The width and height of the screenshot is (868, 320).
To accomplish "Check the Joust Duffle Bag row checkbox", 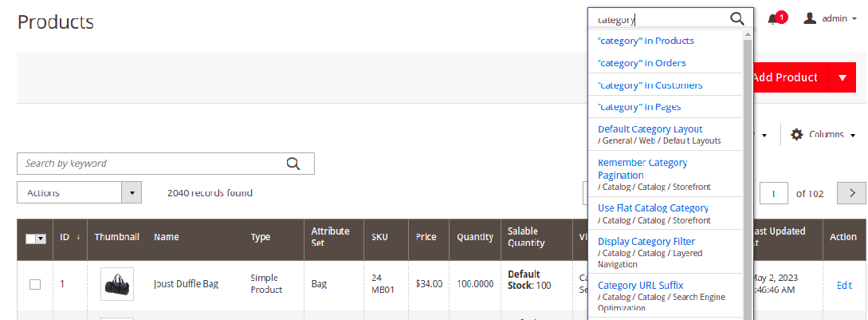I will (x=35, y=285).
